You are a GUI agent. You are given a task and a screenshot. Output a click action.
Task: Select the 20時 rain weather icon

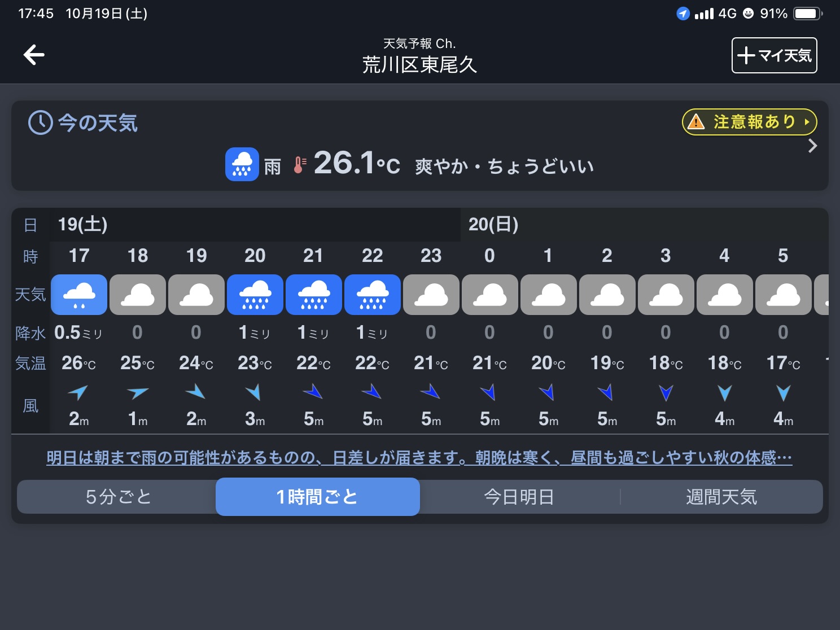[255, 295]
